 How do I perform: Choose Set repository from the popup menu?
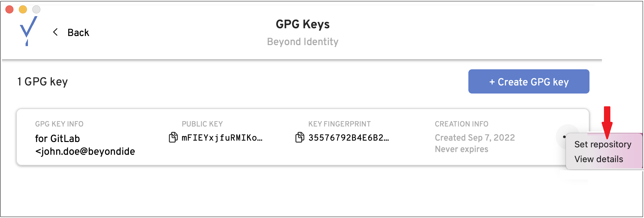[x=602, y=144]
